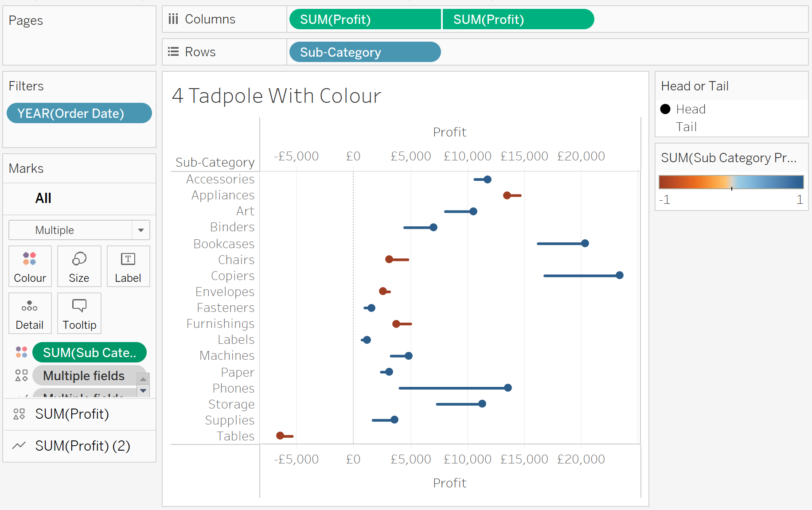This screenshot has width=812, height=510.
Task: Select Tail in the Head or Tail legend
Action: pos(686,126)
